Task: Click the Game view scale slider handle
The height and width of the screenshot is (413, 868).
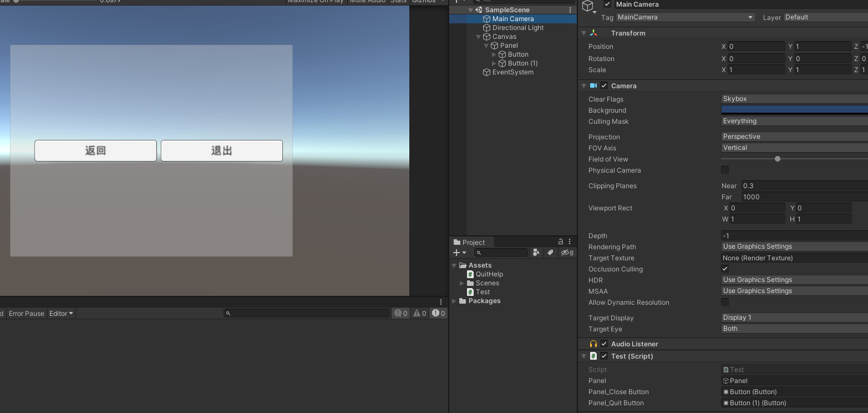Action: coord(16,1)
